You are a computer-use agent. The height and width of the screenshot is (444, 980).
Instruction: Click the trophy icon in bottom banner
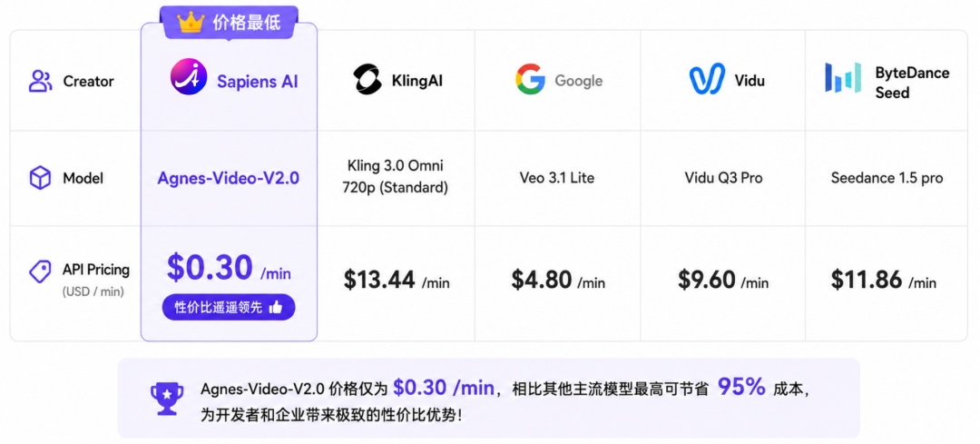point(167,399)
